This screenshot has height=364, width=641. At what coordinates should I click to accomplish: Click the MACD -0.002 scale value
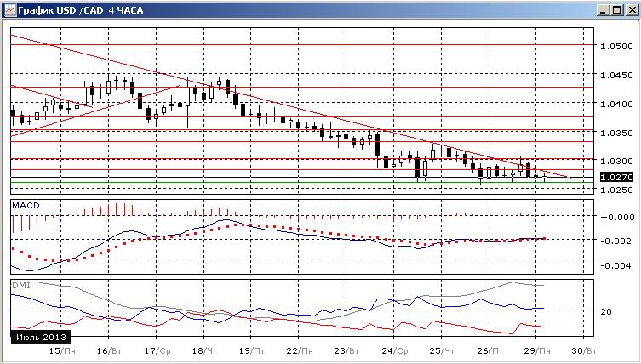pos(615,241)
